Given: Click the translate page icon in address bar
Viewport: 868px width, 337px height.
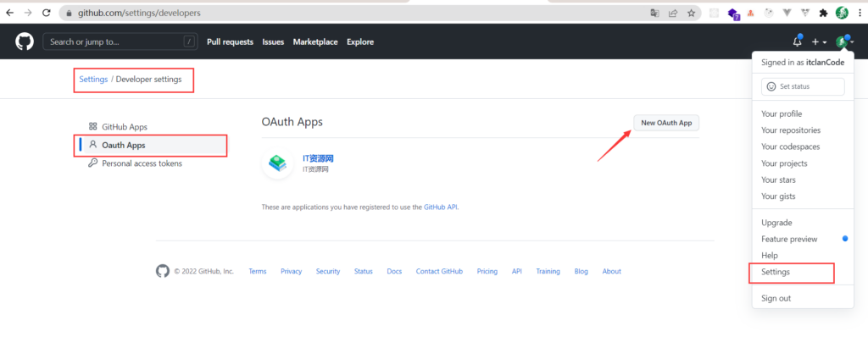Looking at the screenshot, I should tap(655, 13).
